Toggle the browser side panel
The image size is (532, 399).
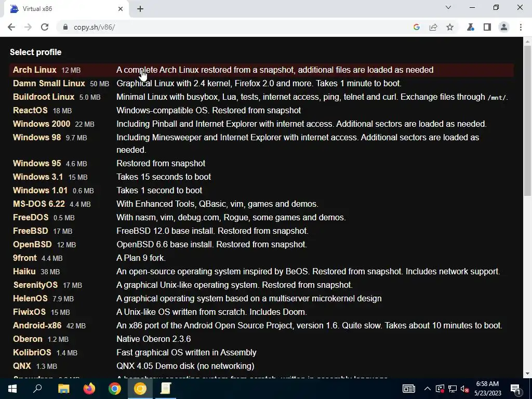(x=487, y=27)
